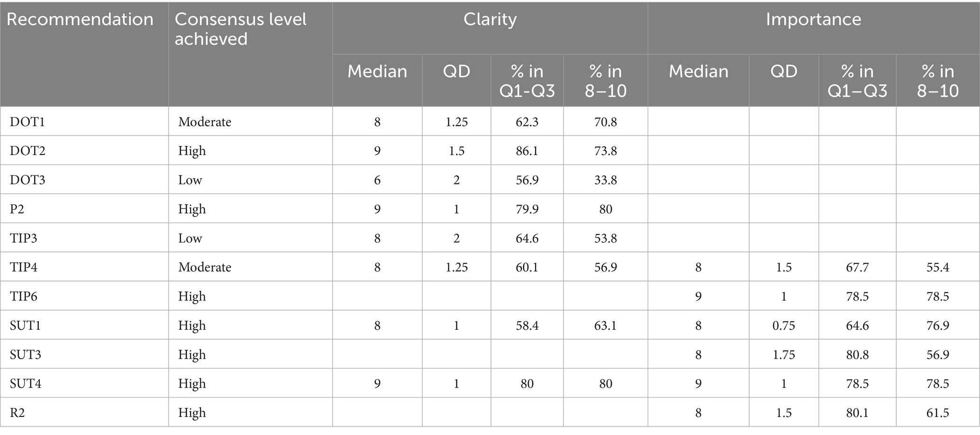Click the DOT1 recommendation cell
Viewport: 980px width, 435px height.
coord(27,122)
